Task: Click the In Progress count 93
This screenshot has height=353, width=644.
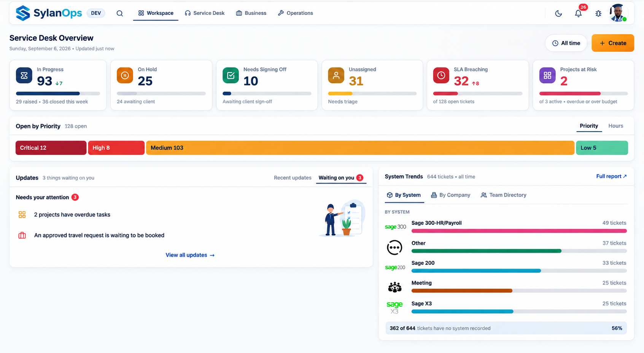Action: 45,81
